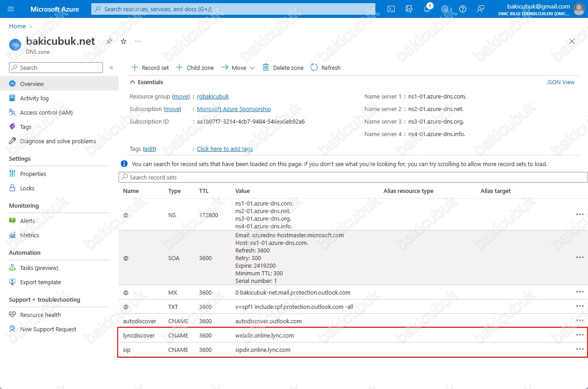Open ellipsis menu for TXT record row
The width and height of the screenshot is (588, 389).
580,306
